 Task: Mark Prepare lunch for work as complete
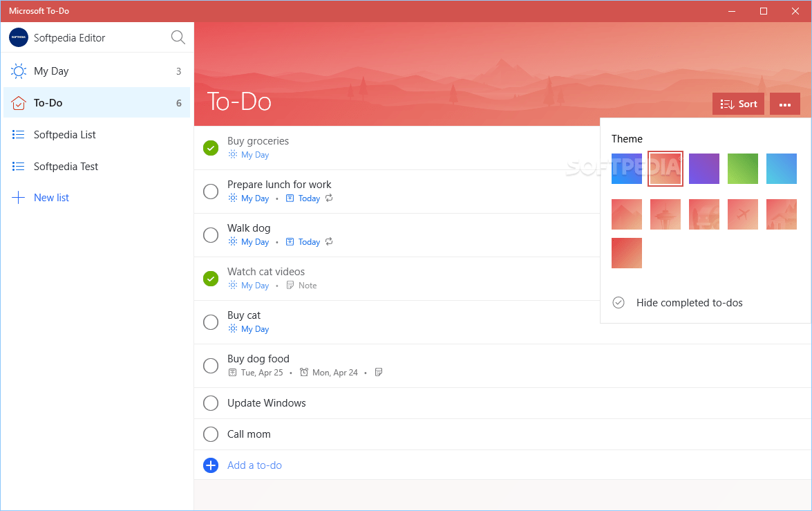211,192
